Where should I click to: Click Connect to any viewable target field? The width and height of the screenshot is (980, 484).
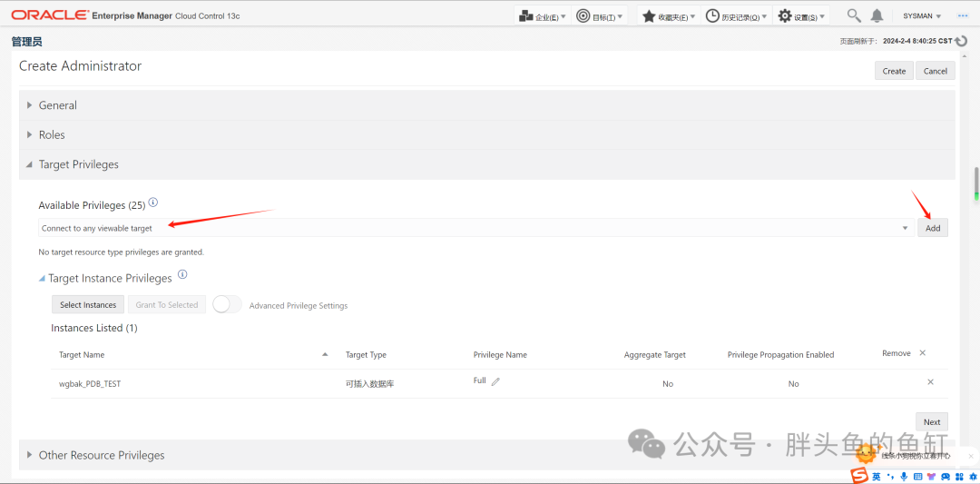point(476,228)
